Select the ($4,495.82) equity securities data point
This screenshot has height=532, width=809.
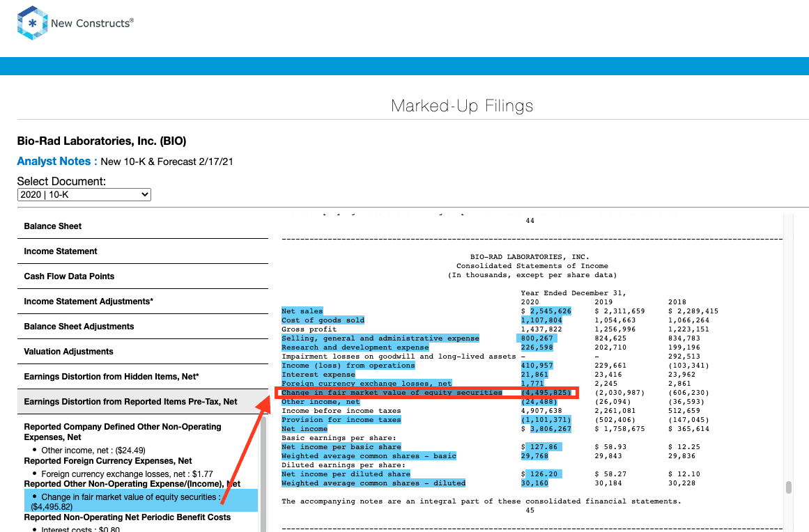[141, 501]
